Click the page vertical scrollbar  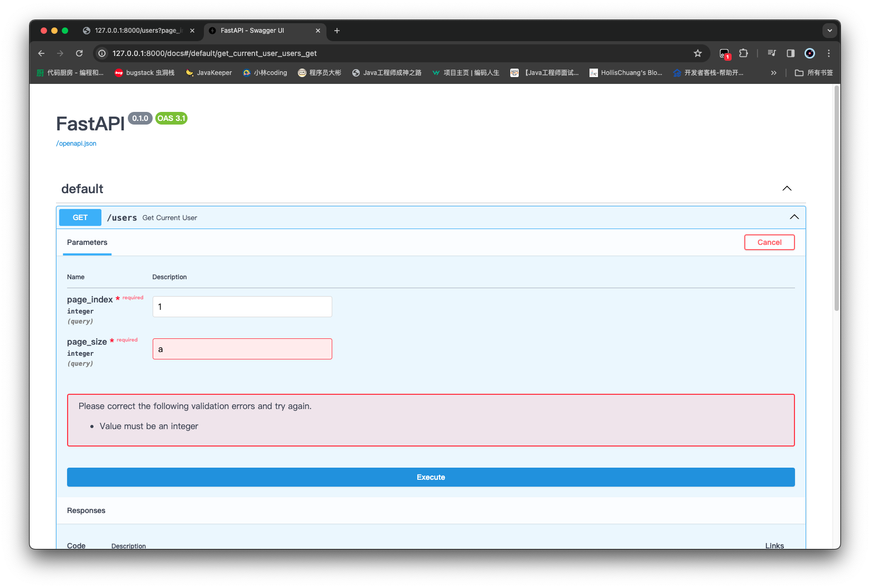tap(836, 198)
